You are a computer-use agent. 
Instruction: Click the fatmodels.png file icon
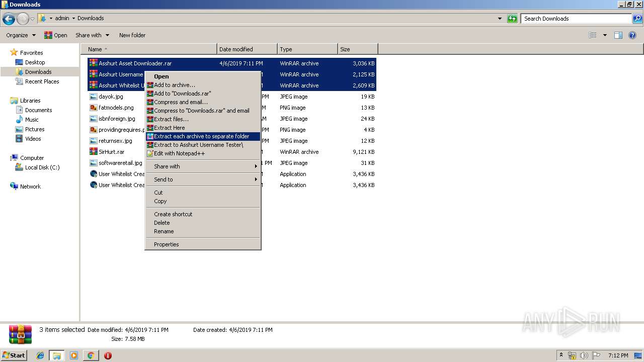pyautogui.click(x=93, y=108)
